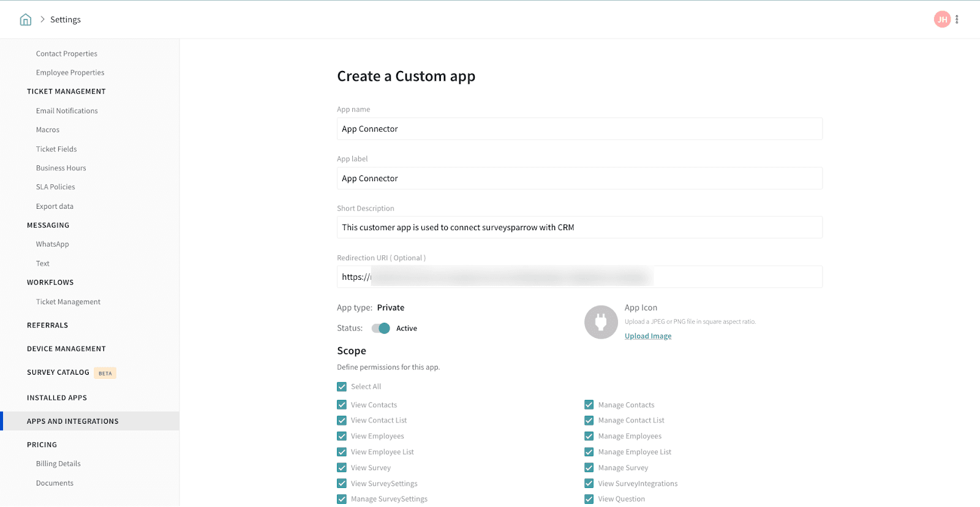The image size is (980, 507).
Task: Toggle the Active status switch
Action: coord(381,328)
